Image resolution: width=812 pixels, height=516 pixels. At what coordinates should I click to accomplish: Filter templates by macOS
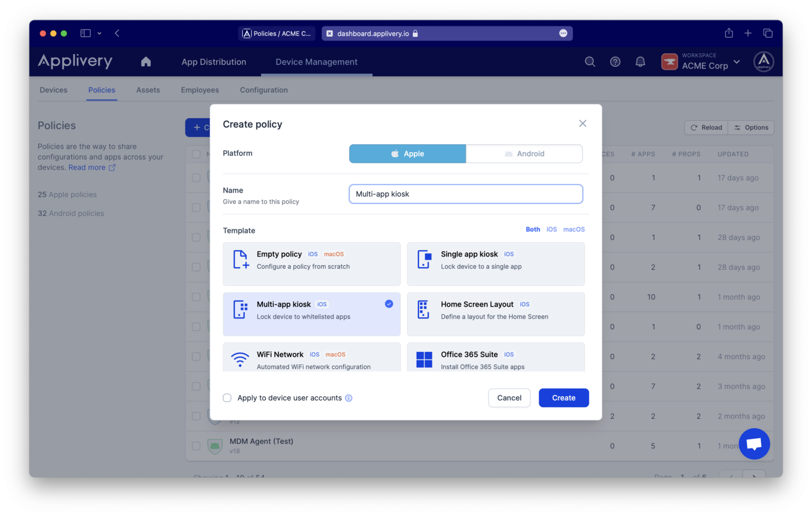click(574, 229)
